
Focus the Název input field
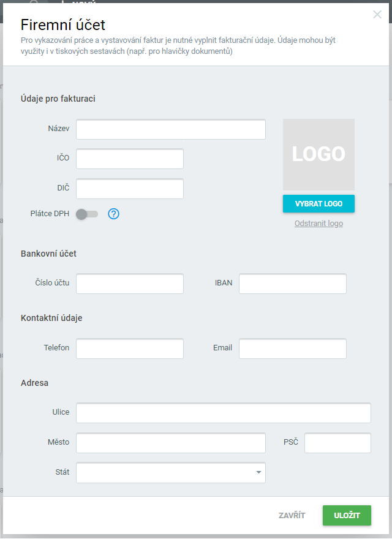pyautogui.click(x=171, y=130)
